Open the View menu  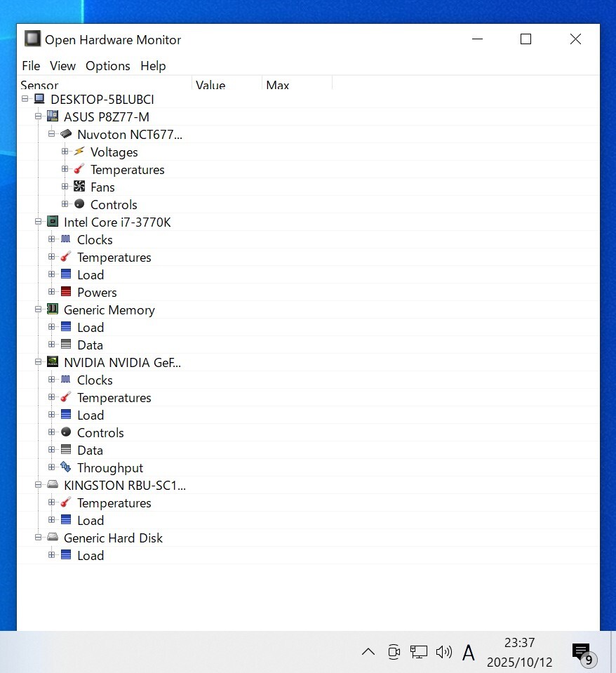coord(62,66)
